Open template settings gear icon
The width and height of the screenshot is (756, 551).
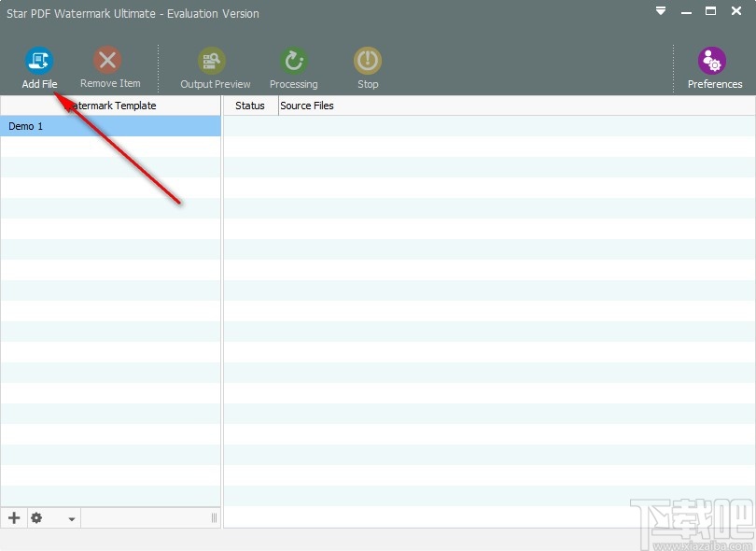coord(36,517)
